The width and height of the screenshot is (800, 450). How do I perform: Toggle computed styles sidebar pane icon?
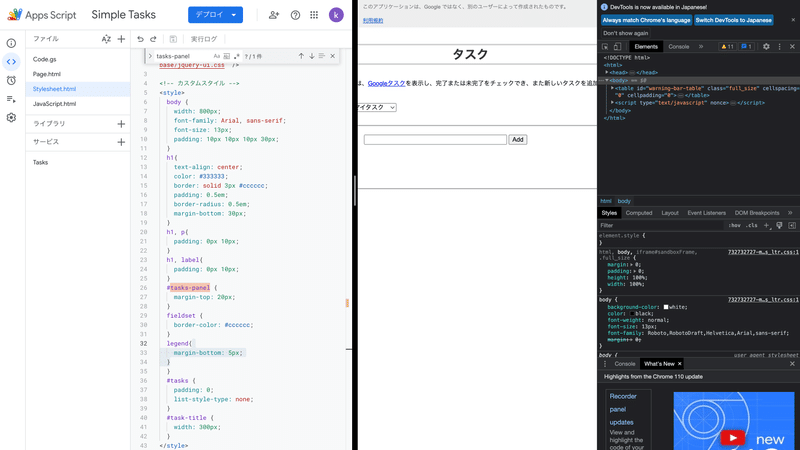[792, 226]
